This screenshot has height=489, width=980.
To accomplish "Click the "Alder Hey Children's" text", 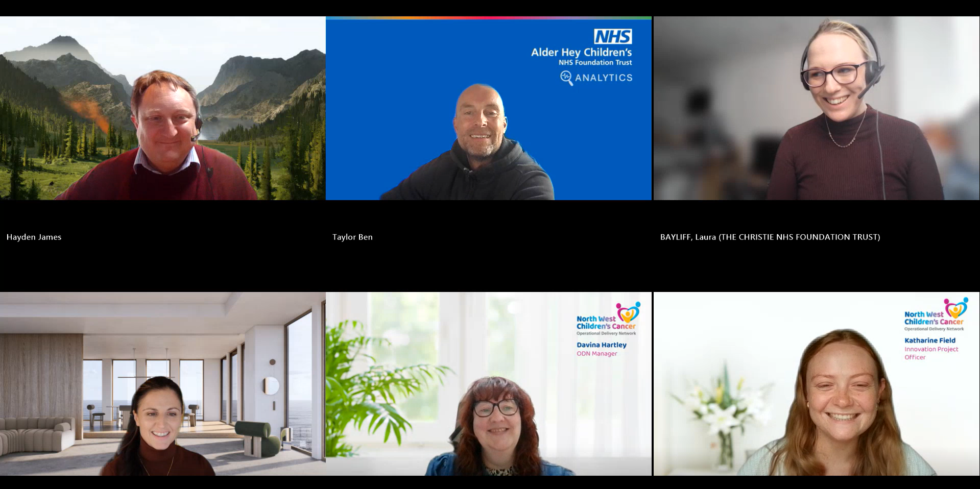I will 581,52.
